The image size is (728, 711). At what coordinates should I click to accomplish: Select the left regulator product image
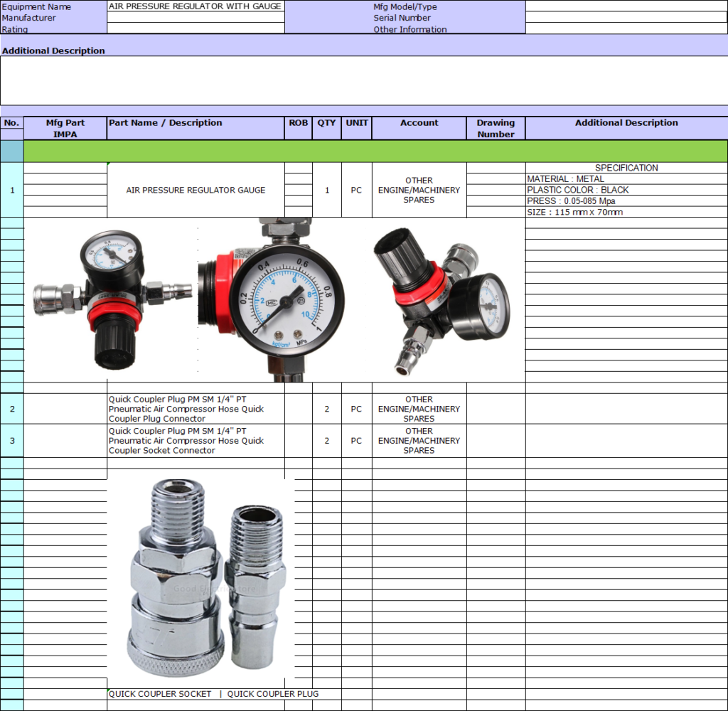pos(109,299)
